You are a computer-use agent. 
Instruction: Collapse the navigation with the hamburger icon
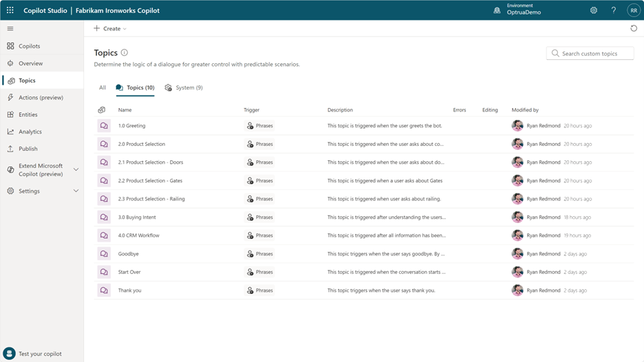click(10, 29)
